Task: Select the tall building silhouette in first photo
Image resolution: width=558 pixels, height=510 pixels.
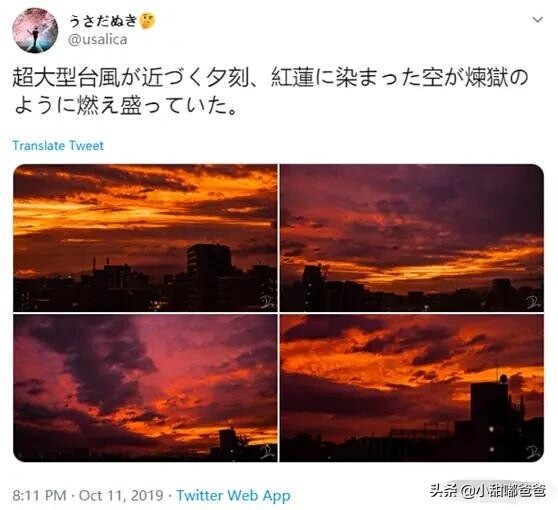Action: click(209, 276)
